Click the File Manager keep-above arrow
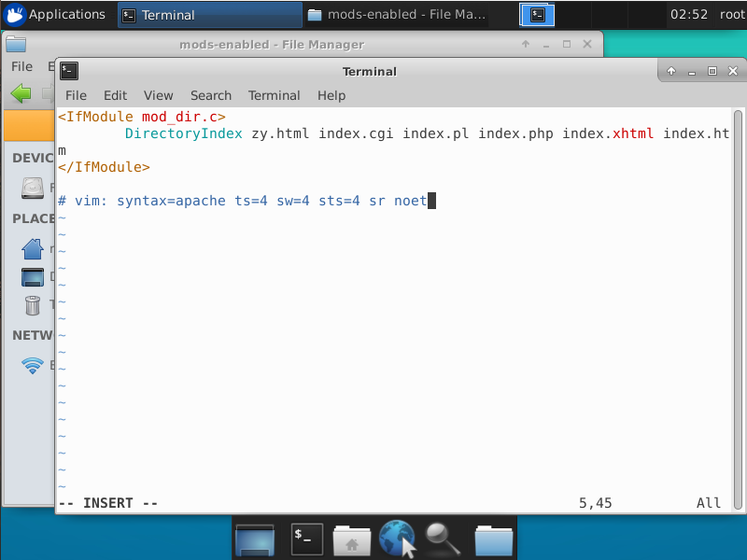747x560 pixels. pyautogui.click(x=526, y=44)
